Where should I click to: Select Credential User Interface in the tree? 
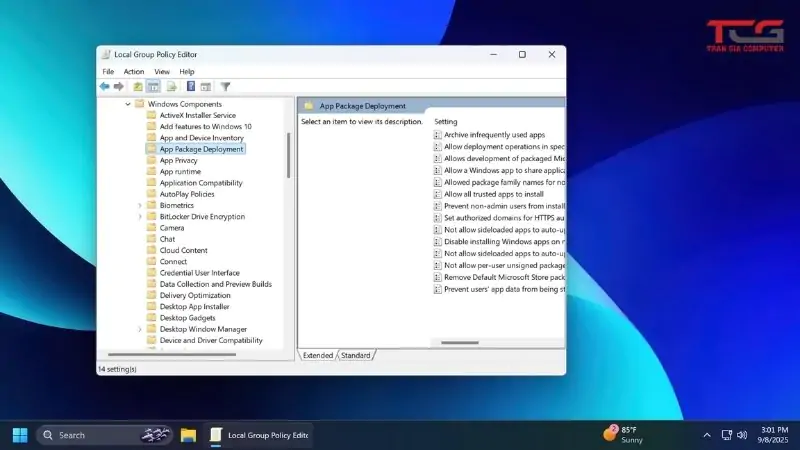(x=199, y=272)
